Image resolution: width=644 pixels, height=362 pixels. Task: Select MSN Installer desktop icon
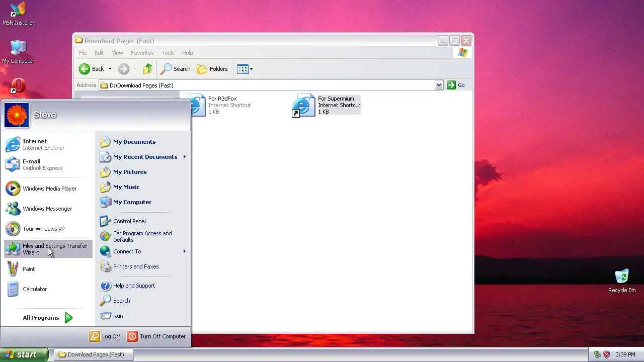point(18,14)
